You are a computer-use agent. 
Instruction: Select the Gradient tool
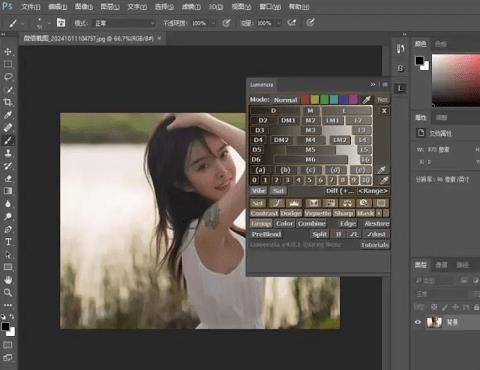[x=8, y=191]
